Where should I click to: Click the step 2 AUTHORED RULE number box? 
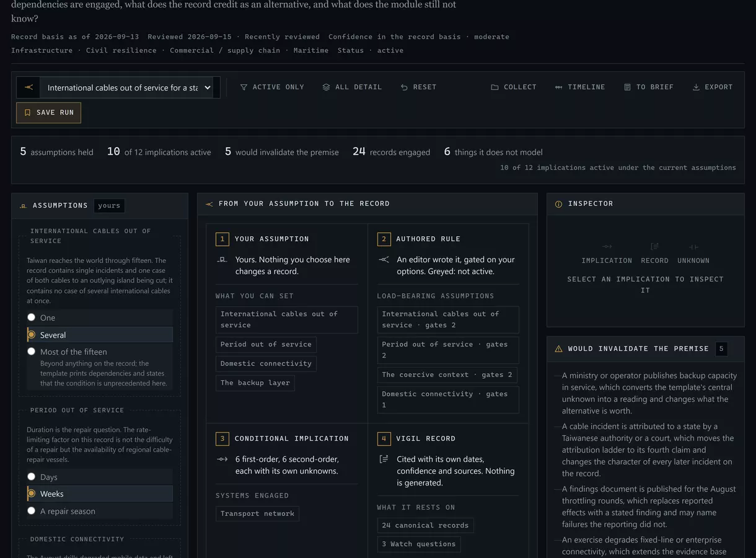coord(384,239)
